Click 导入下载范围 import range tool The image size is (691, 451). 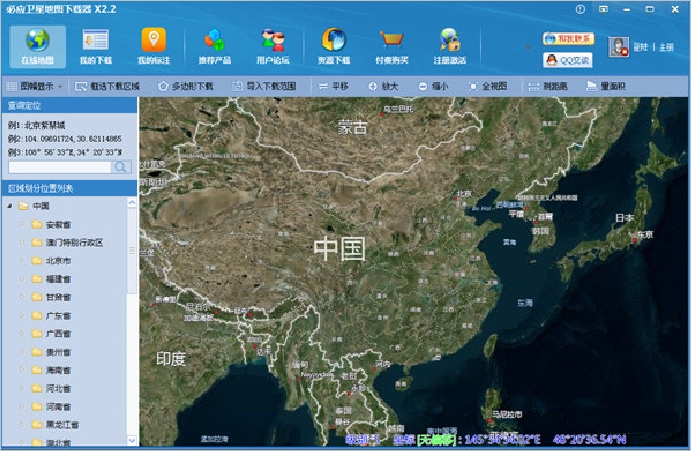point(264,86)
